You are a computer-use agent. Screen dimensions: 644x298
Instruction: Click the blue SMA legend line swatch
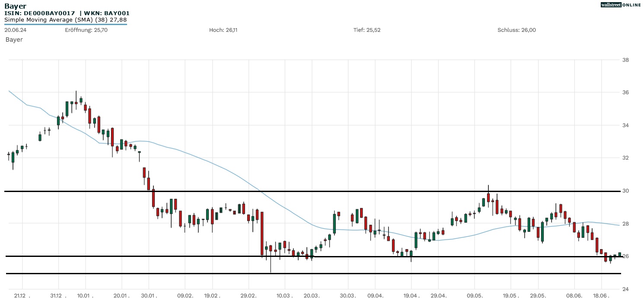click(x=65, y=24)
